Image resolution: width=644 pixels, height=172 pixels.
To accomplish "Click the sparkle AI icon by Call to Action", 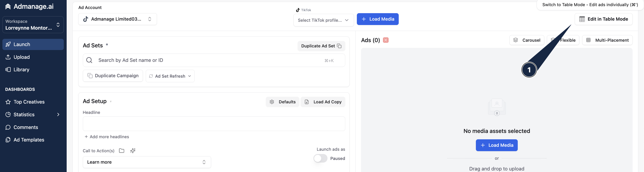I will [x=133, y=151].
